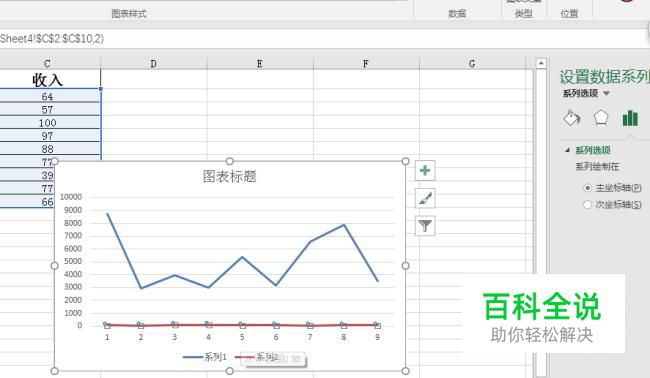
Task: Click the 图表样式 ribbon group label
Action: pyautogui.click(x=129, y=14)
